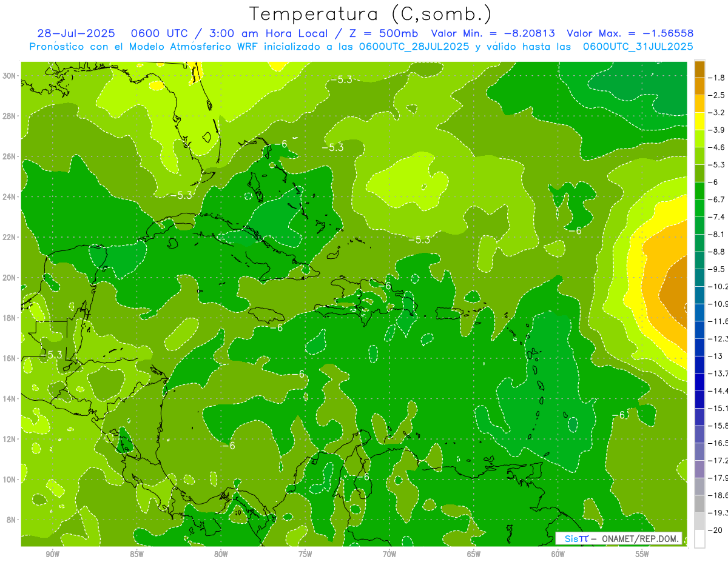Screen dimensions: 728x562
Task: Click the -11.6 value on color scale
Action: (718, 321)
